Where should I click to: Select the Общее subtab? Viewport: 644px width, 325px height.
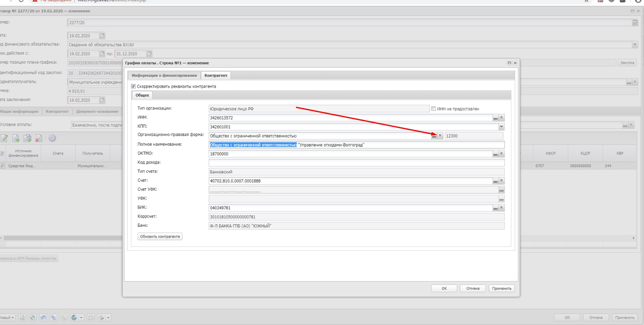pos(142,95)
